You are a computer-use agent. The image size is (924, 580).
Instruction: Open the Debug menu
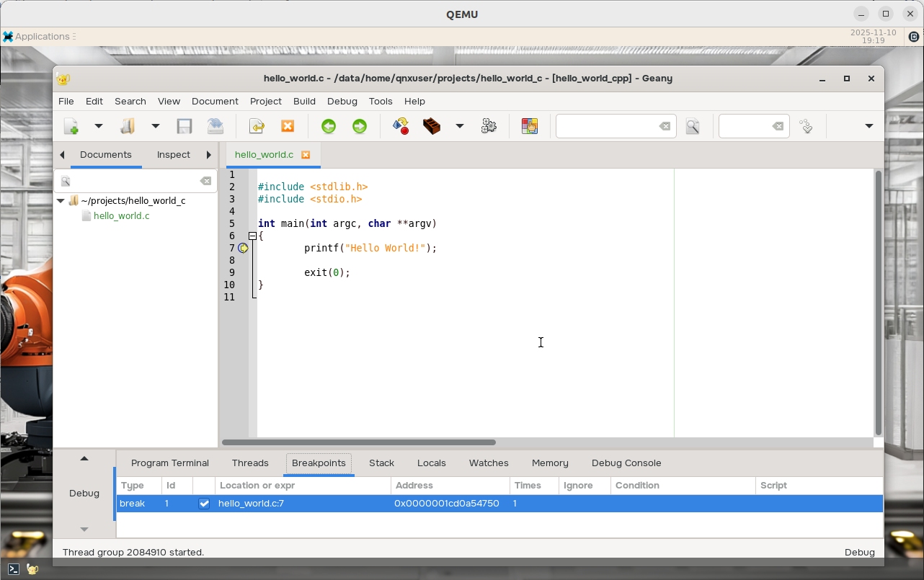[x=342, y=102]
